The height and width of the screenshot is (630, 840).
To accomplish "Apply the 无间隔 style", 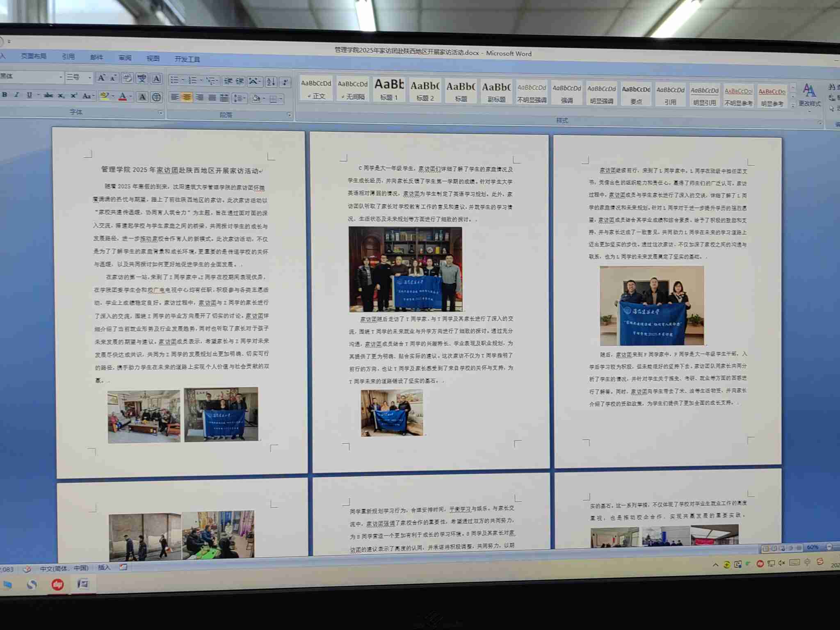I will (x=353, y=89).
